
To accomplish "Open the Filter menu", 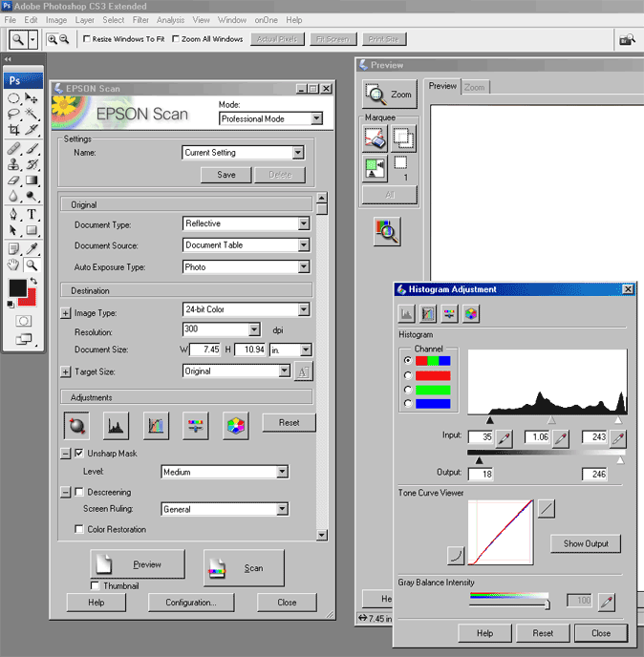I will [140, 20].
